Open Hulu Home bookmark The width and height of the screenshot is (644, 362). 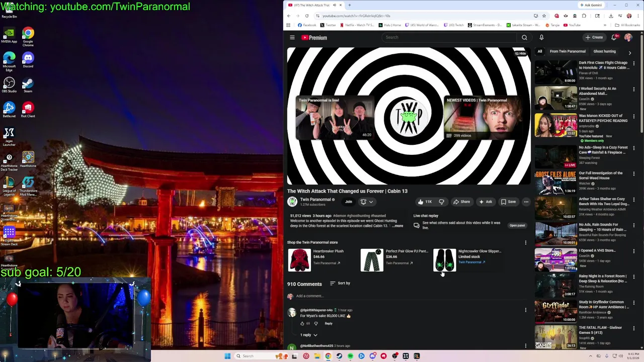point(390,25)
